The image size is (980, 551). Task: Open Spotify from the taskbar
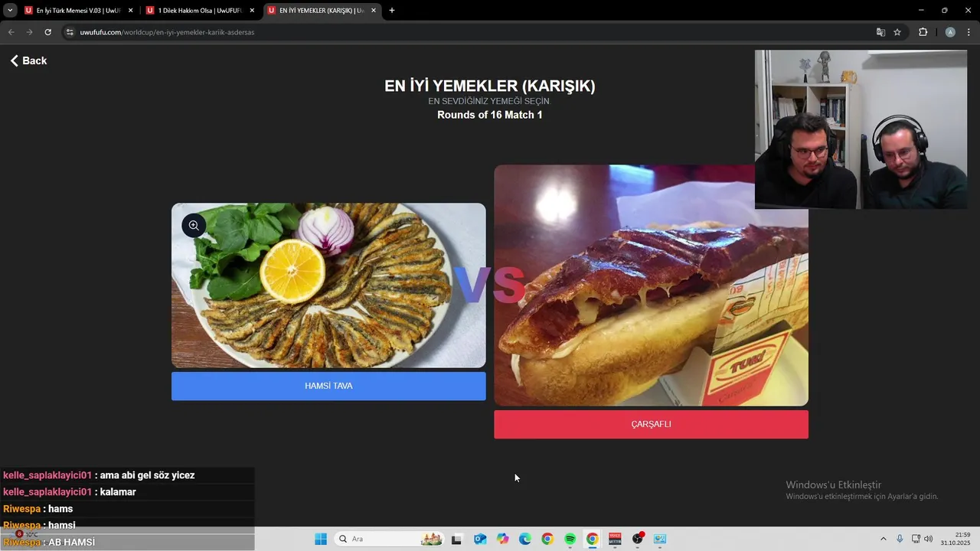[x=570, y=539]
